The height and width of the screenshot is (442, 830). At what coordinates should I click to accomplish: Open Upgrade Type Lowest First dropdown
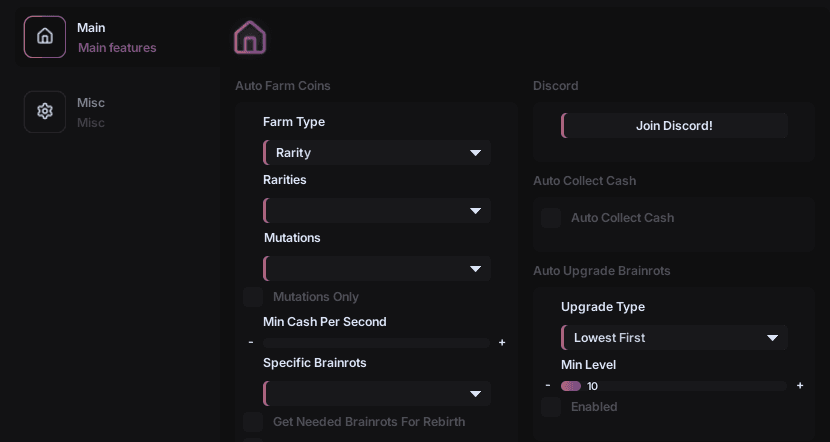(x=675, y=338)
